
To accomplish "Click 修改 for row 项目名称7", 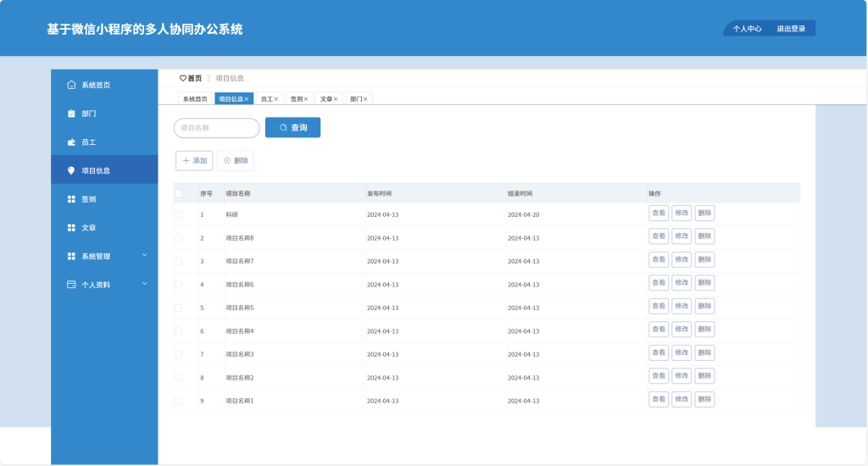I will 682,259.
